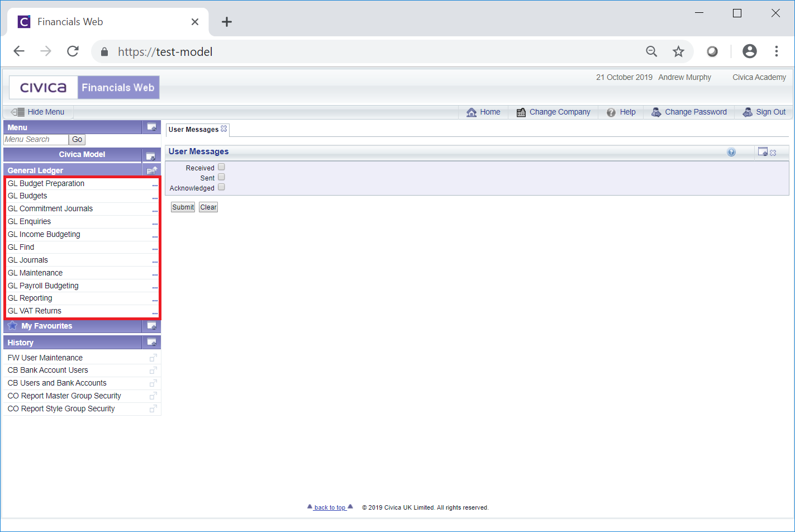This screenshot has height=532, width=795.
Task: Click the Menu Search input field
Action: click(36, 140)
